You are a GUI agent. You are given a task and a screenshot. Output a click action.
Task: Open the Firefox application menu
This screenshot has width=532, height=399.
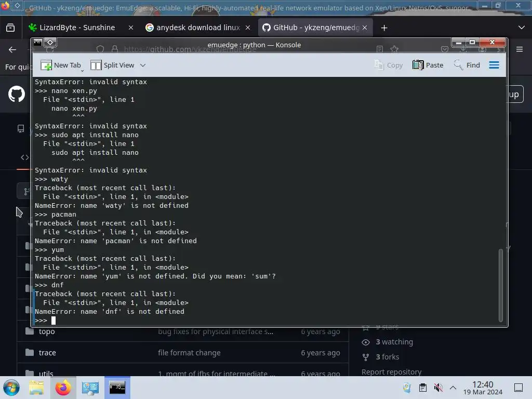point(520,49)
